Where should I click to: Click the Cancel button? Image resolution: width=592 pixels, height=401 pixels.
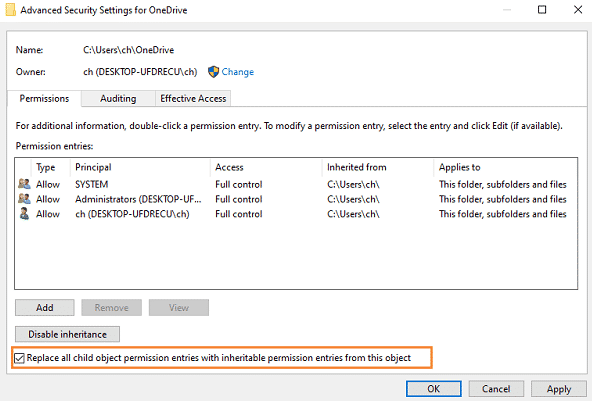tap(496, 389)
